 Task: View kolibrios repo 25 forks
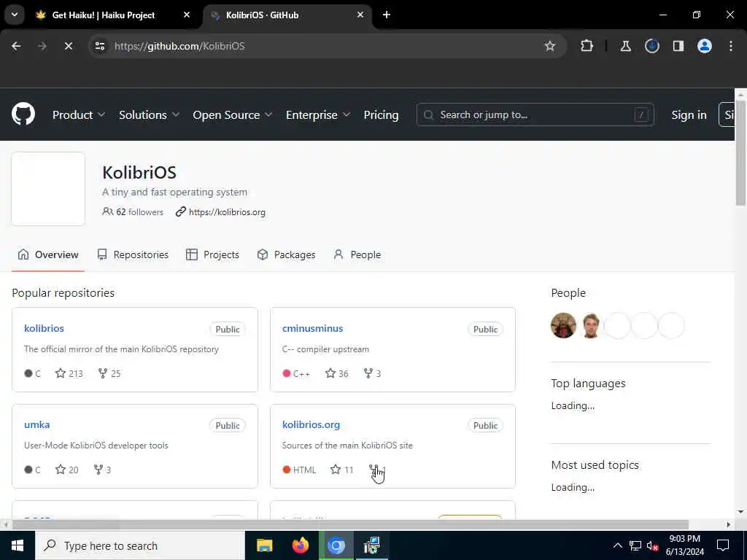click(109, 373)
